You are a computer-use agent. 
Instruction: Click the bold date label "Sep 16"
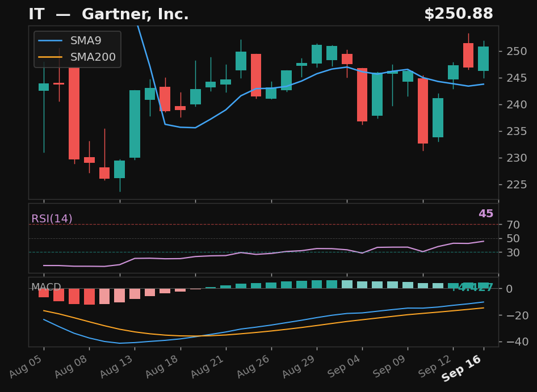(463, 368)
